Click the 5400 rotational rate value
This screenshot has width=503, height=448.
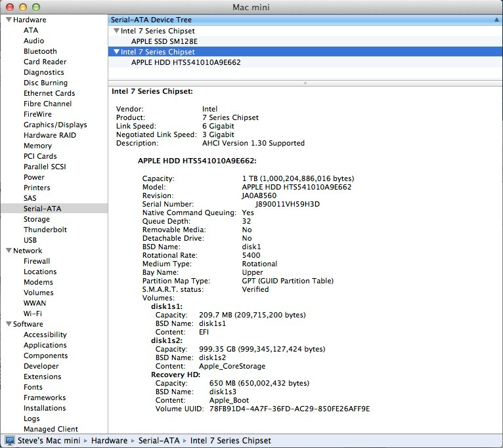point(251,255)
